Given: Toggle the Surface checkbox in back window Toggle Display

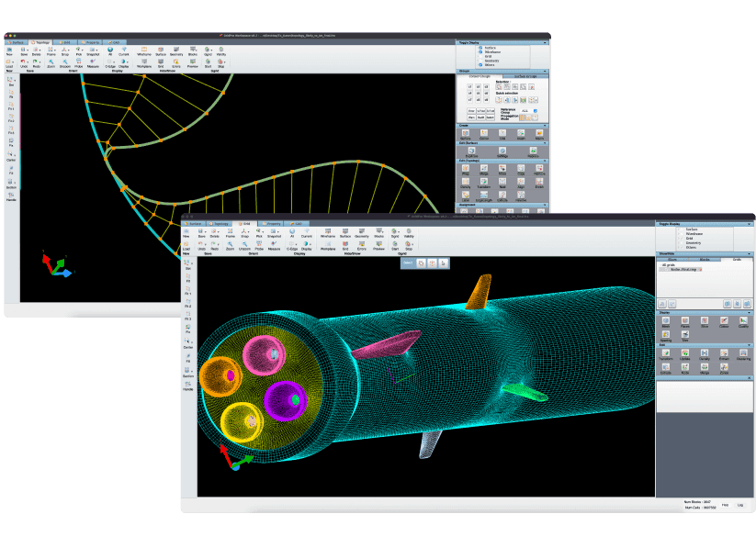Looking at the screenshot, I should coord(480,48).
